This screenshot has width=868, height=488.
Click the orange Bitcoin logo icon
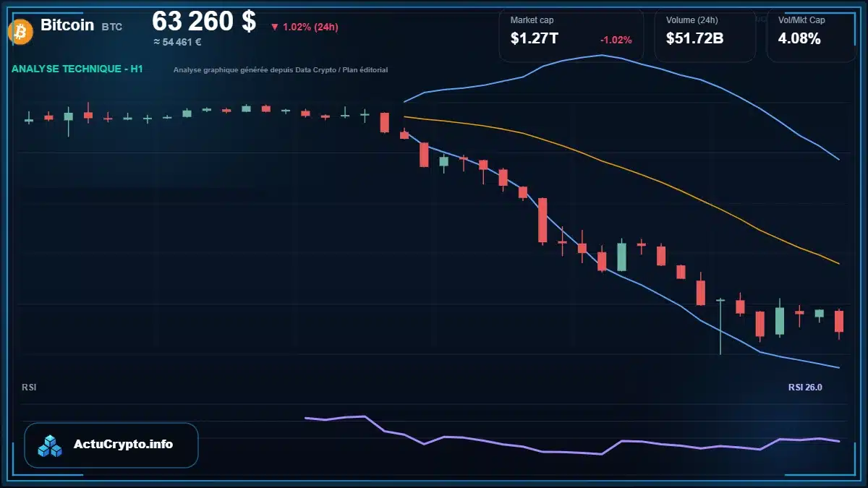[20, 31]
